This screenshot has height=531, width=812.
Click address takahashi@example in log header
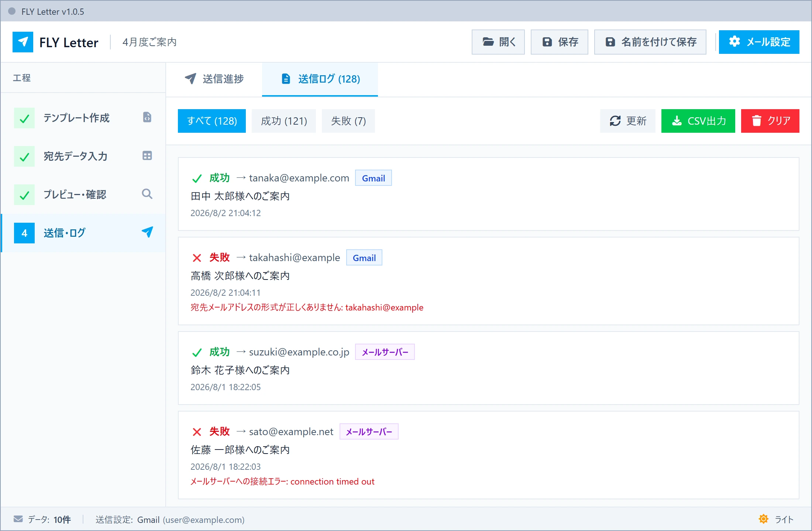coord(295,258)
